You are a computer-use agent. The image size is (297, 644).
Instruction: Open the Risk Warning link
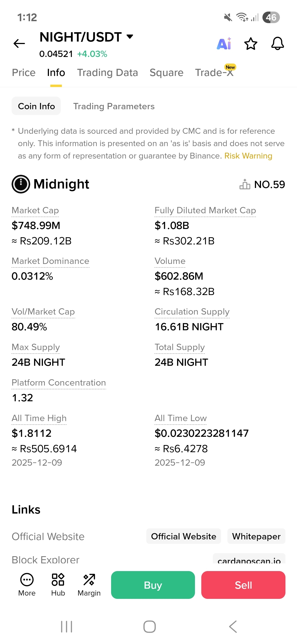[248, 156]
